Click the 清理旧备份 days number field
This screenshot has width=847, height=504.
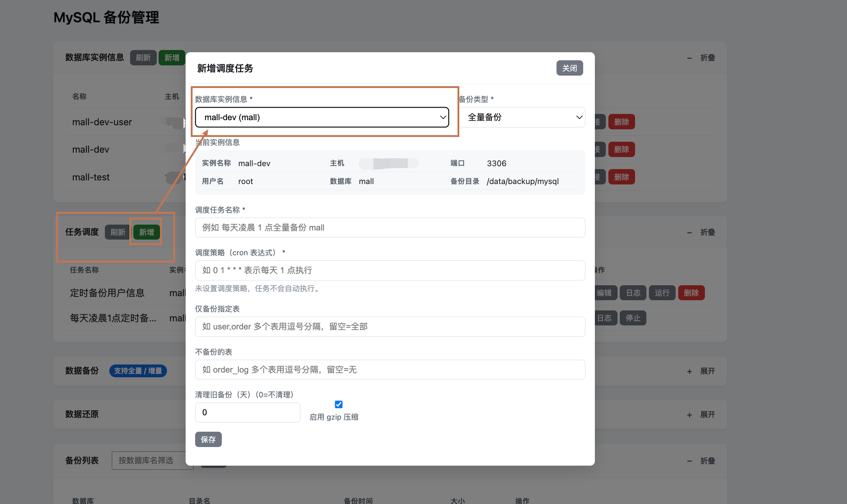pyautogui.click(x=247, y=412)
